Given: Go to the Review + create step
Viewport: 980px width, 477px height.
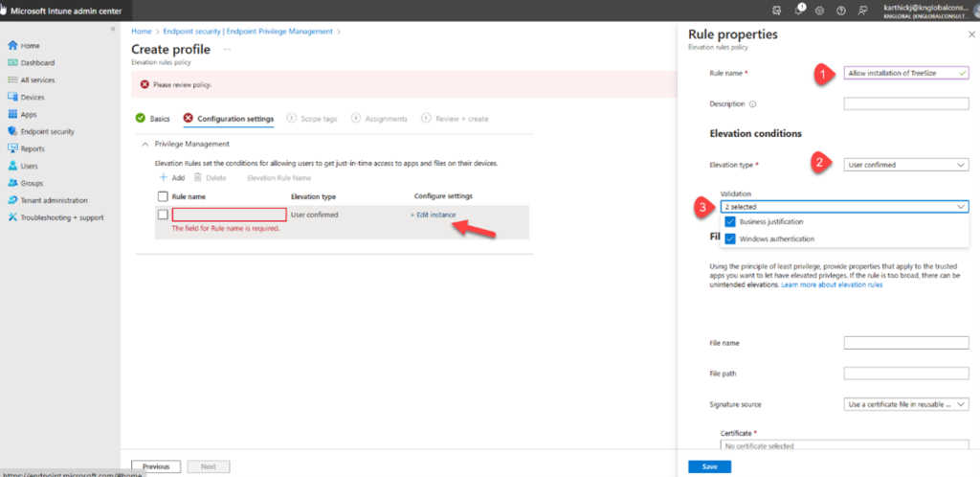Looking at the screenshot, I should 455,119.
